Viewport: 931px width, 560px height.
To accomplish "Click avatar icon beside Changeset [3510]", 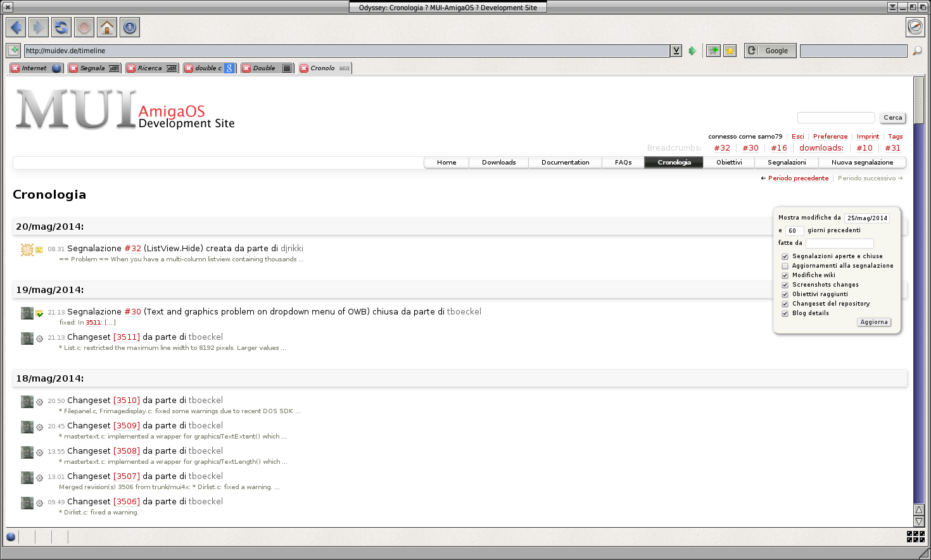I will 27,402.
